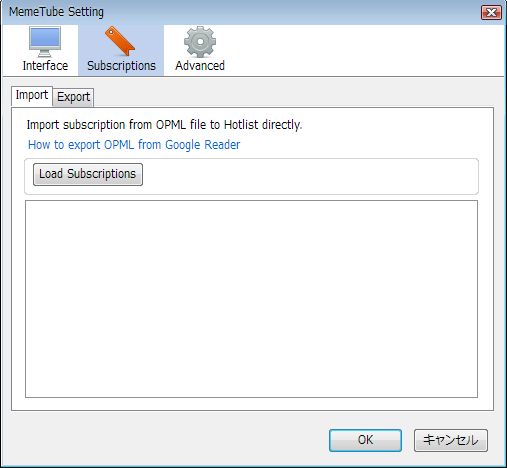Click the Import subscription description text
Image resolution: width=507 pixels, height=468 pixels.
[164, 125]
